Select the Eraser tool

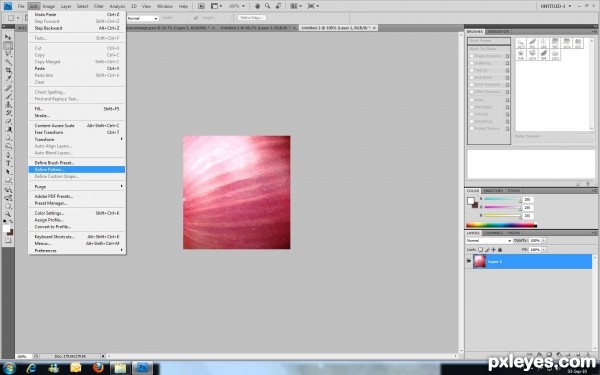coord(8,121)
